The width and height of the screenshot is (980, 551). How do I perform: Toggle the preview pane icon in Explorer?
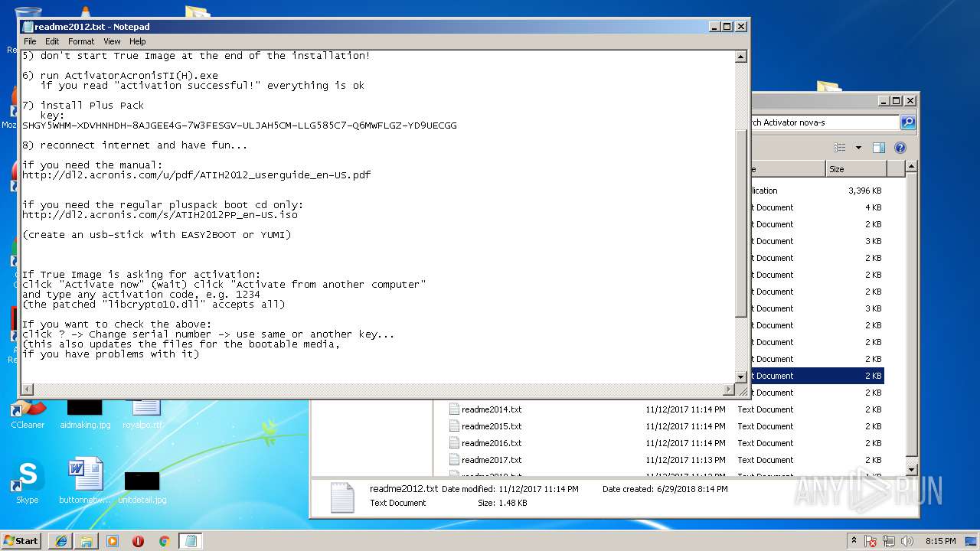pyautogui.click(x=879, y=148)
